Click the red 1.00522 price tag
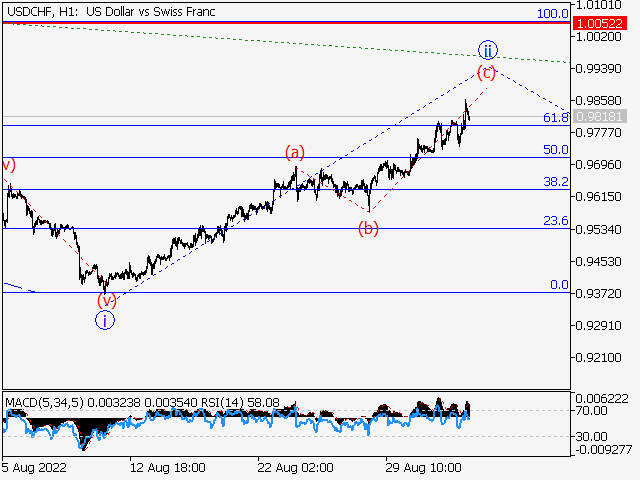Viewport: 640px width, 480px height. coord(600,23)
